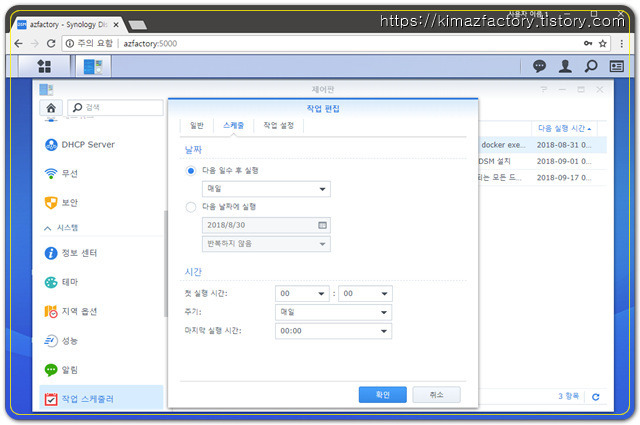Click the Control Panel search 검색 field
The height and width of the screenshot is (425, 640).
point(116,107)
